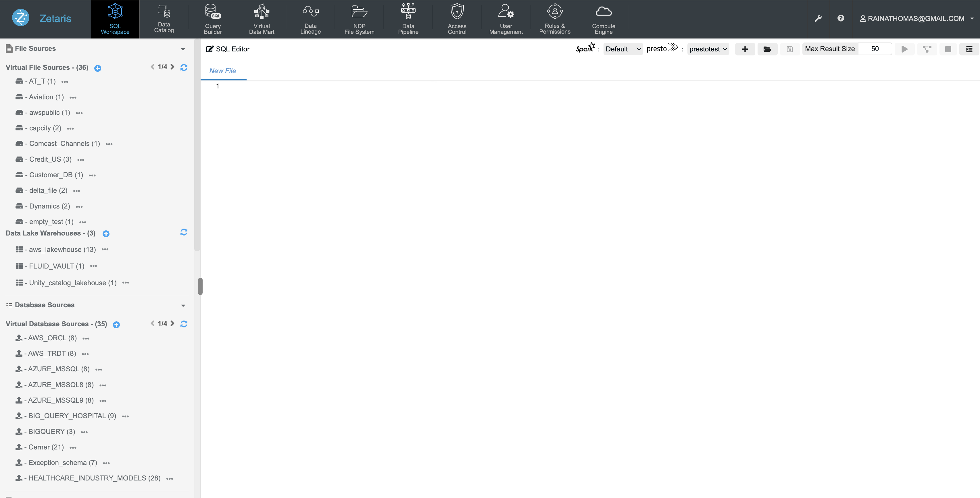Open the Spark Default dropdown
The image size is (980, 498).
(623, 49)
